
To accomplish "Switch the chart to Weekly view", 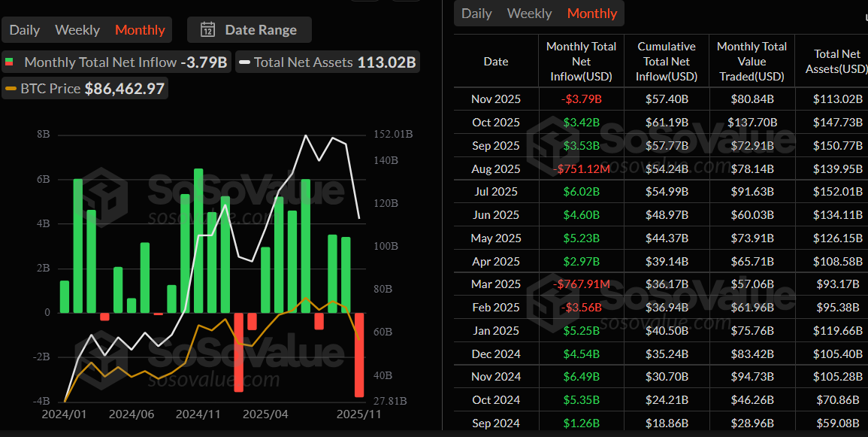I will click(77, 30).
